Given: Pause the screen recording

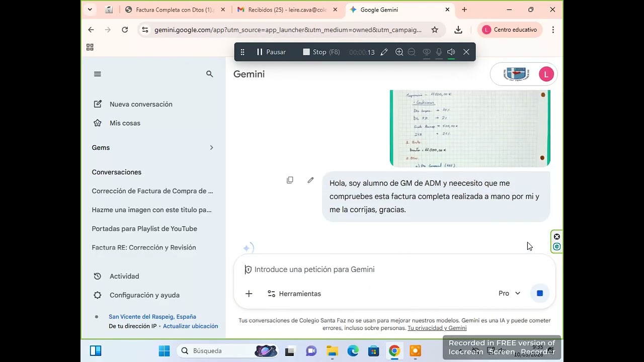Looking at the screenshot, I should 271,52.
